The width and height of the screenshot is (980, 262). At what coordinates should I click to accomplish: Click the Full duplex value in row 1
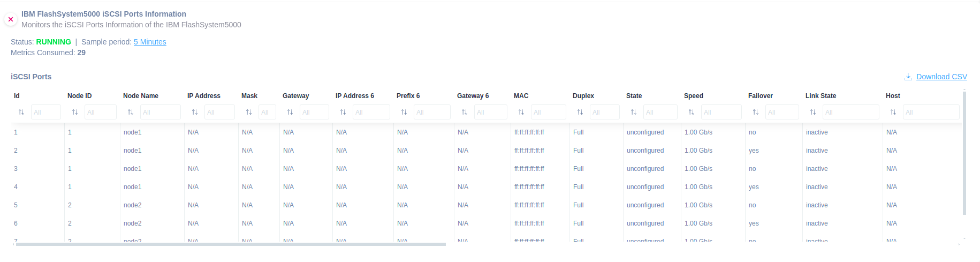(x=579, y=132)
